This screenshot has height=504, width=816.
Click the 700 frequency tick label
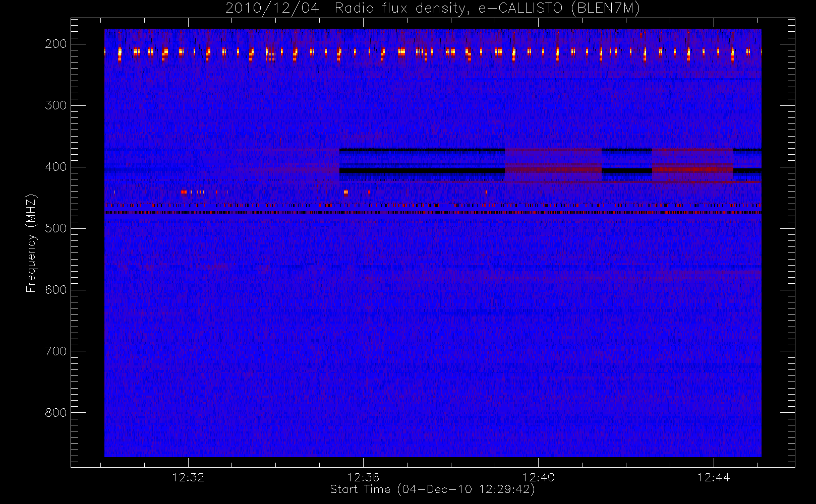click(55, 351)
